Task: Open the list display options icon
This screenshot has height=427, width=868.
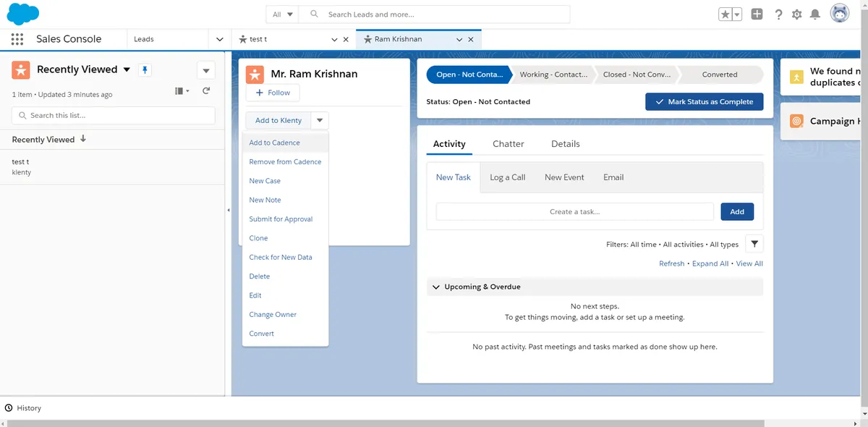Action: coord(182,90)
